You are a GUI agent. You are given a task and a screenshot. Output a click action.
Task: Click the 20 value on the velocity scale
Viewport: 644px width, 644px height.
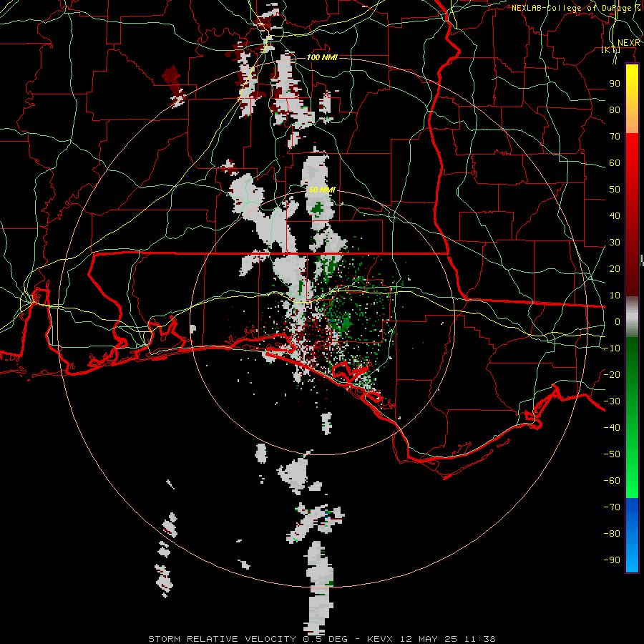pyautogui.click(x=615, y=269)
